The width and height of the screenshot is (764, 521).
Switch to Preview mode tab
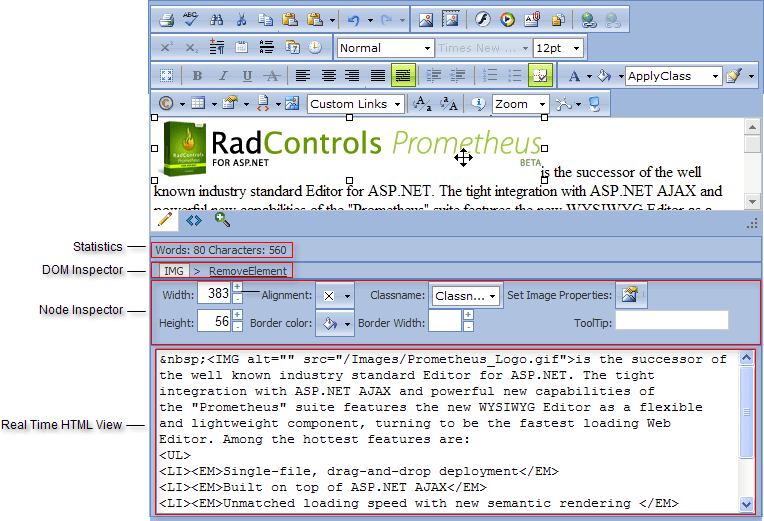coord(221,220)
